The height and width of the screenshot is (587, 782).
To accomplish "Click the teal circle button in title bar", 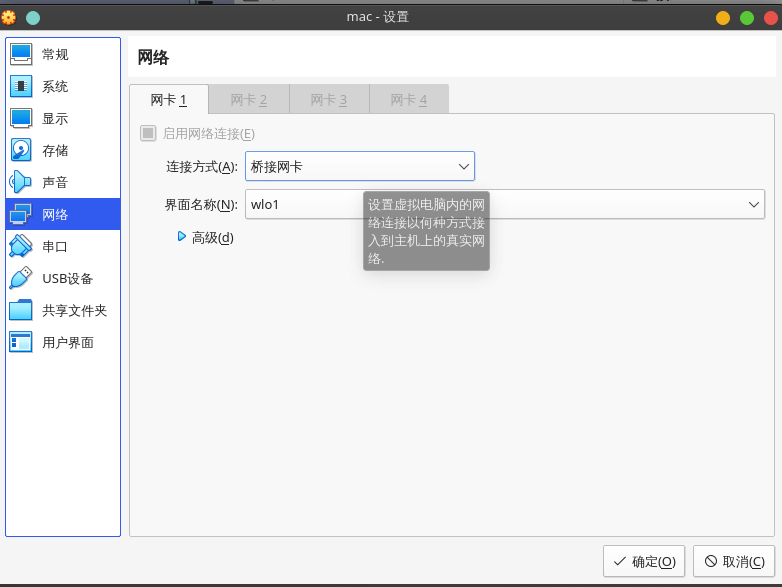I will coord(33,18).
